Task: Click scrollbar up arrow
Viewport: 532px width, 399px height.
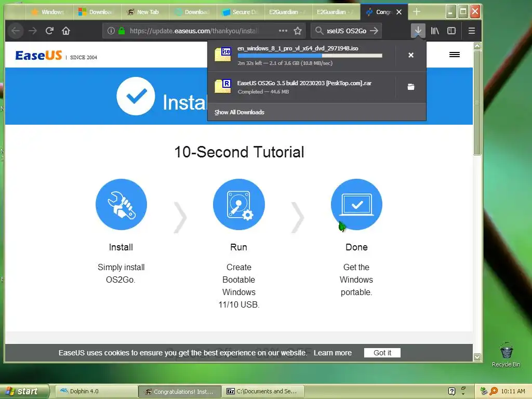Action: (x=477, y=46)
